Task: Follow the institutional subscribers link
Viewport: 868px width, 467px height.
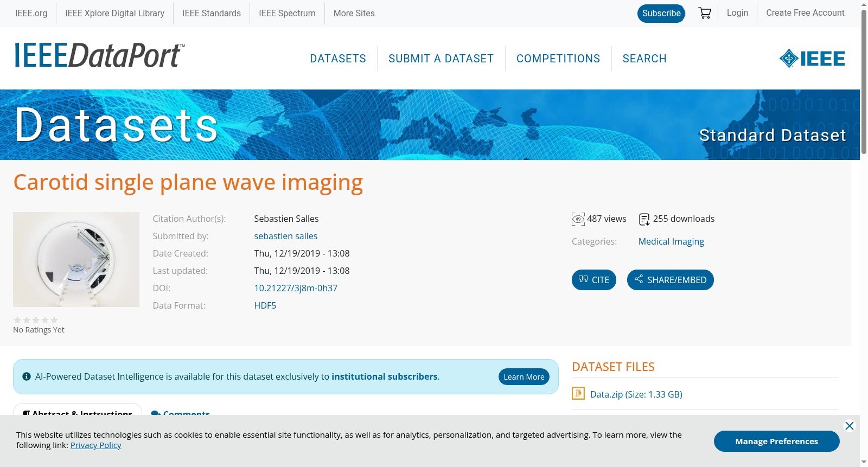Action: 385,376
